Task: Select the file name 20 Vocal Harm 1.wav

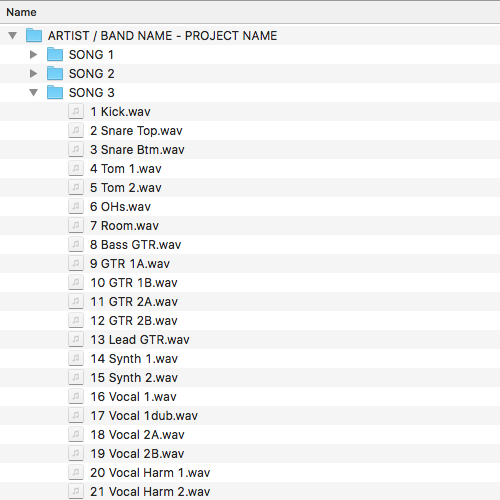Action: pos(150,473)
